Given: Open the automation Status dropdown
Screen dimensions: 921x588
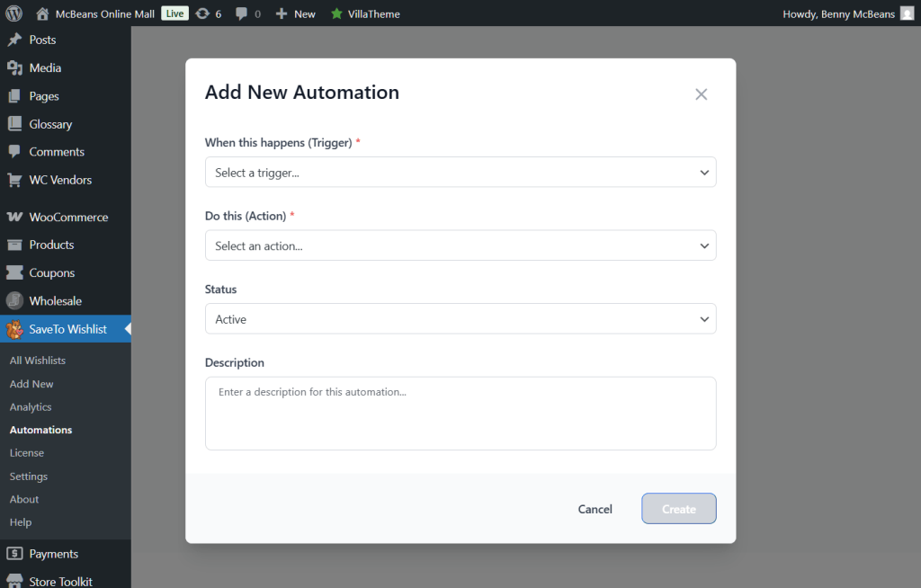Looking at the screenshot, I should (460, 318).
